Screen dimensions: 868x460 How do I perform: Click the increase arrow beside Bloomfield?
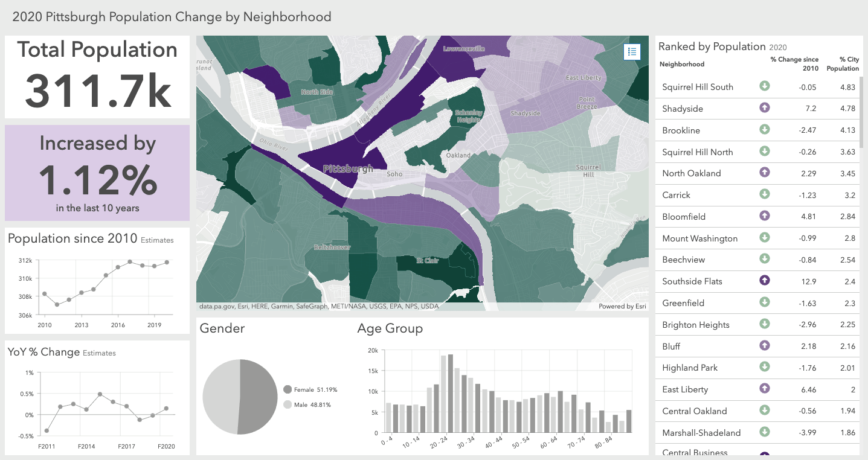pyautogui.click(x=765, y=216)
